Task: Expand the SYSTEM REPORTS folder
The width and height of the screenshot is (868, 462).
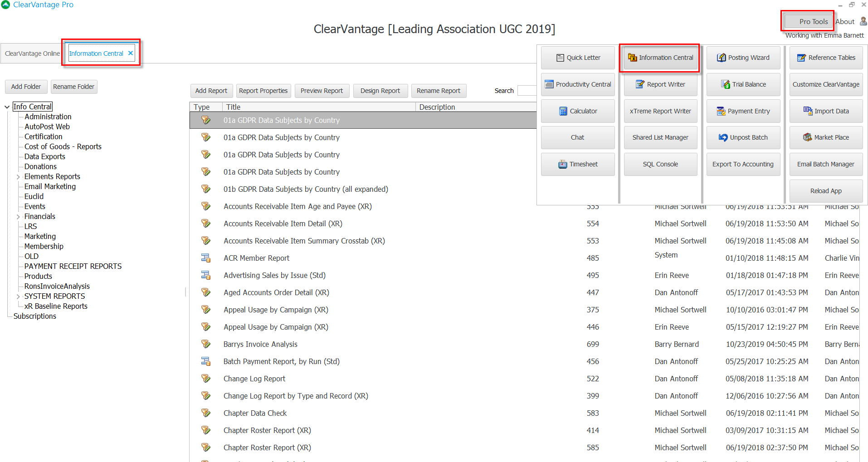Action: [x=18, y=297]
